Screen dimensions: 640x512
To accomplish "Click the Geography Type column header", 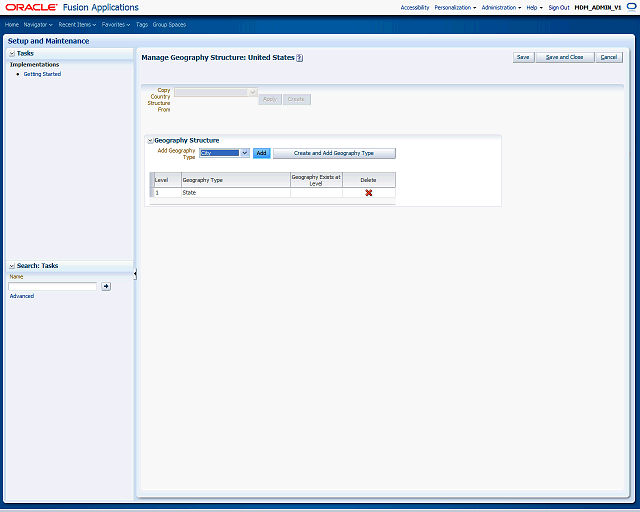I will 236,180.
